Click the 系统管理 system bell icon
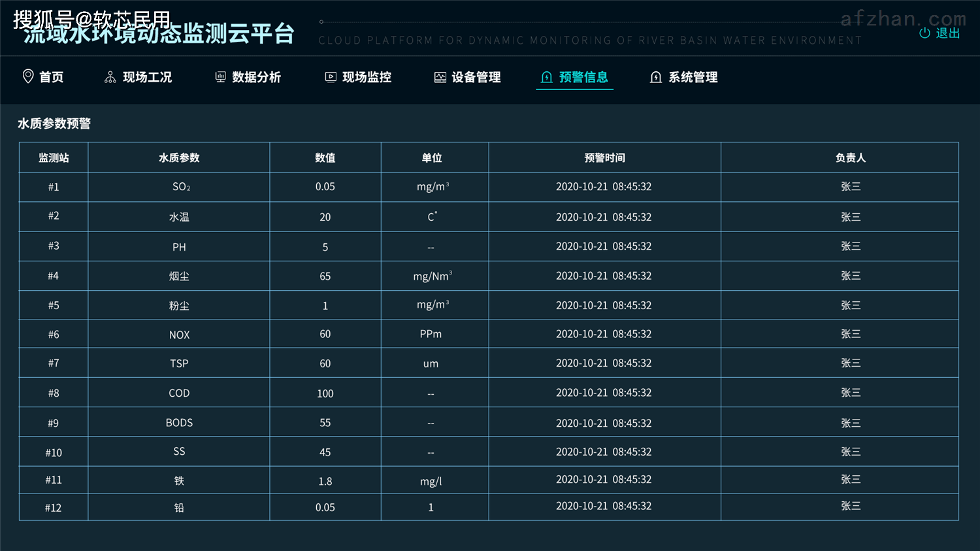This screenshot has height=551, width=980. click(x=656, y=76)
